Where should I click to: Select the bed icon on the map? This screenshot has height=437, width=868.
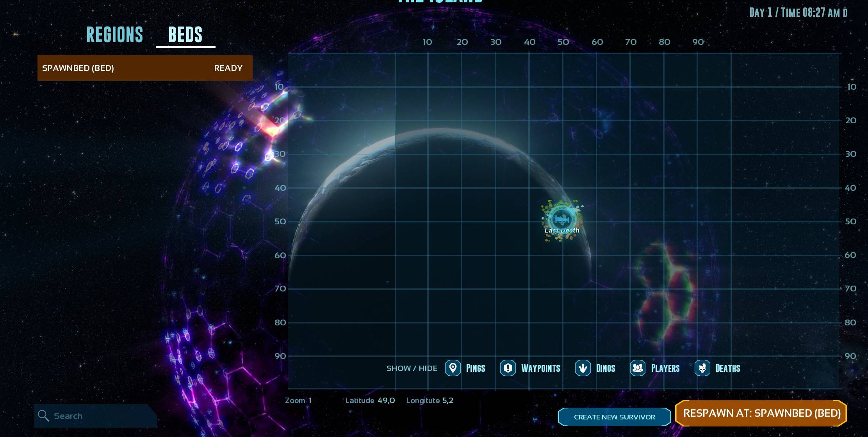click(x=561, y=219)
